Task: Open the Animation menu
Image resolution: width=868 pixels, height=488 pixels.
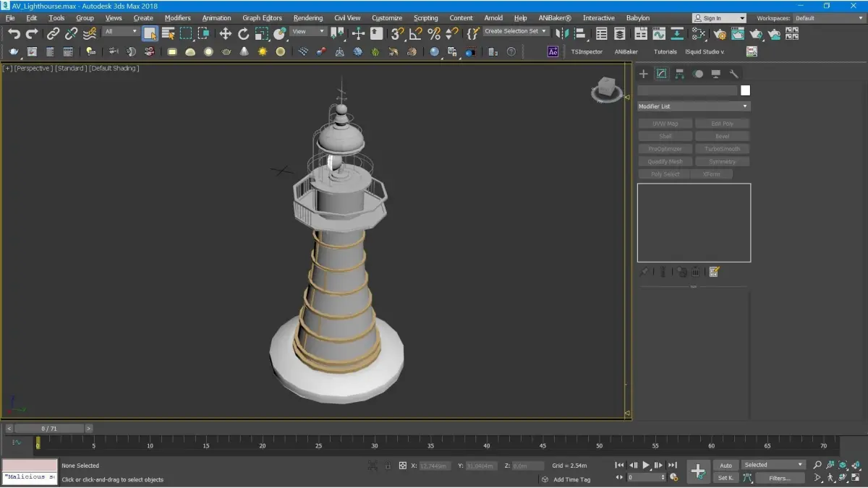Action: point(216,18)
